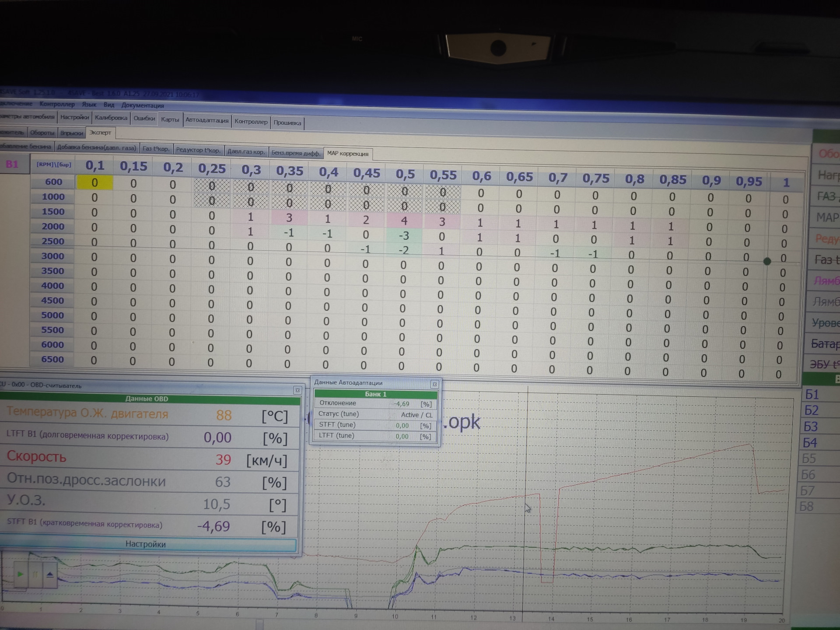Toggle the Б4 bank indicator
Screen dimensions: 840x630
pos(810,443)
